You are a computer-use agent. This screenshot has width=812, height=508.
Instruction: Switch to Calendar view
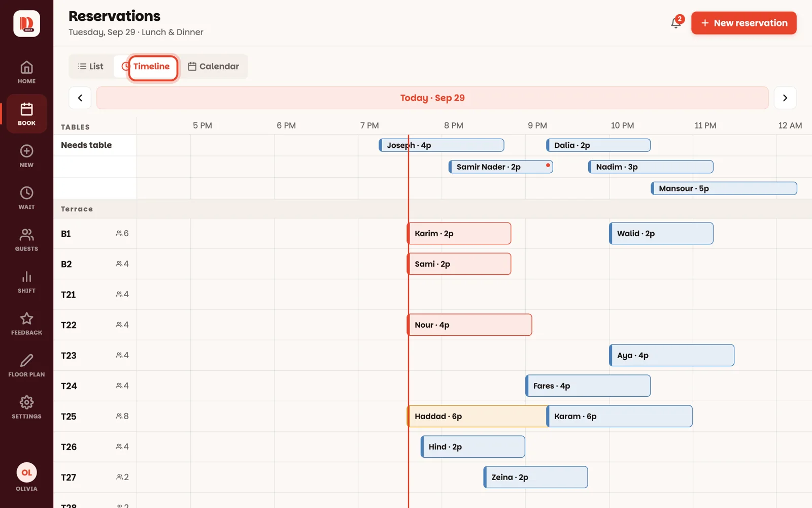[x=213, y=67]
